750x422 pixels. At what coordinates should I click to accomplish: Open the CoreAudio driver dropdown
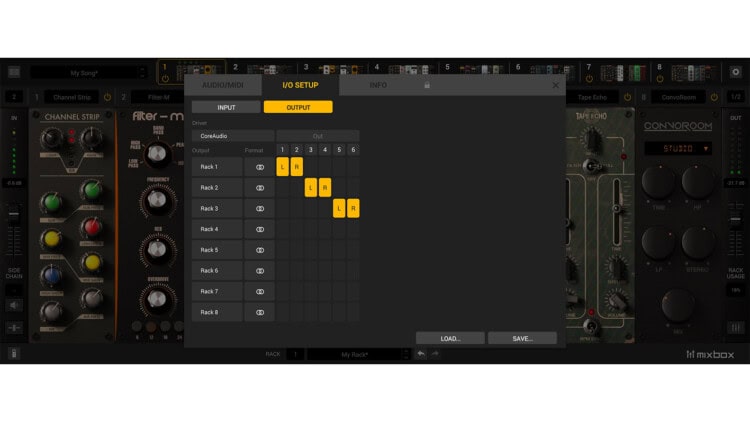tap(233, 136)
